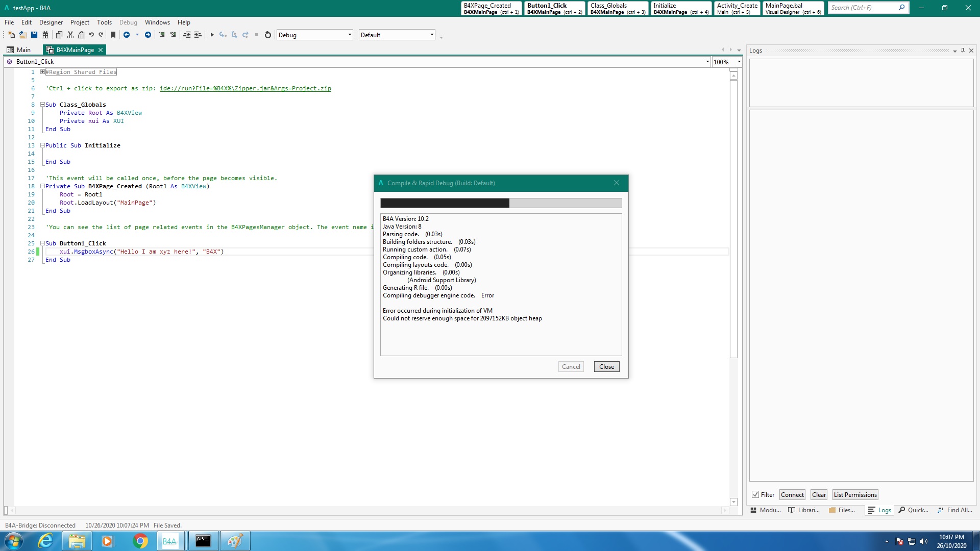This screenshot has height=551, width=980.
Task: Open the Designer menu
Action: point(51,22)
